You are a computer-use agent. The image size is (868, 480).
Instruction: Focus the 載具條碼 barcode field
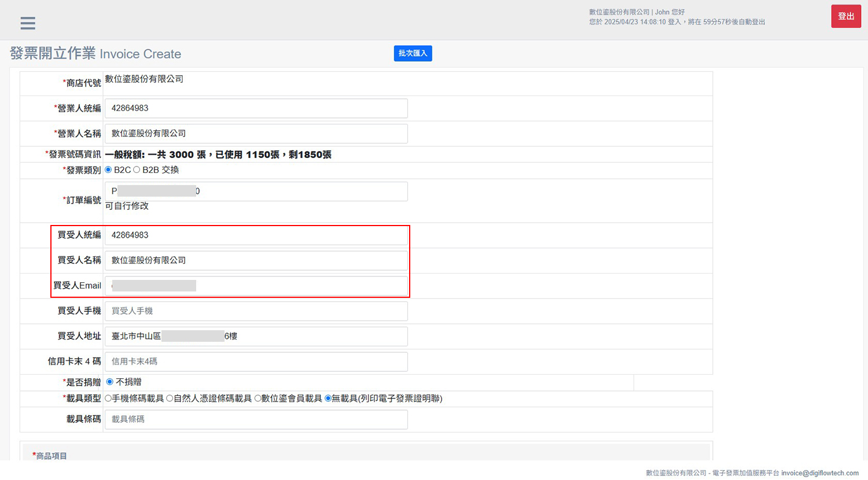coord(256,419)
